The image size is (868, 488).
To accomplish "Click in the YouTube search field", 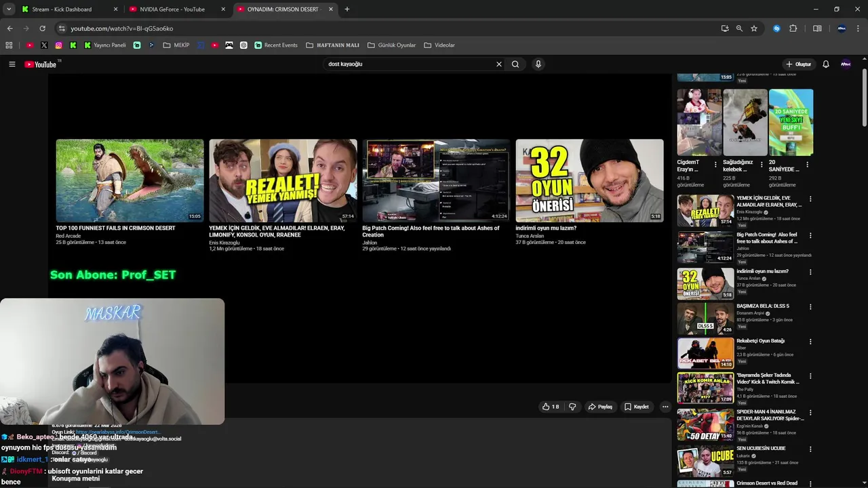I will click(410, 64).
